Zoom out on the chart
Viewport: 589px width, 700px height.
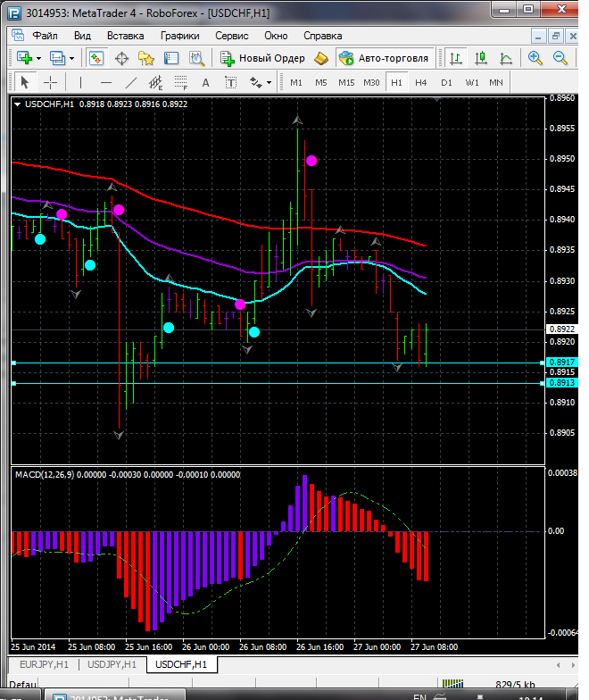[x=560, y=59]
